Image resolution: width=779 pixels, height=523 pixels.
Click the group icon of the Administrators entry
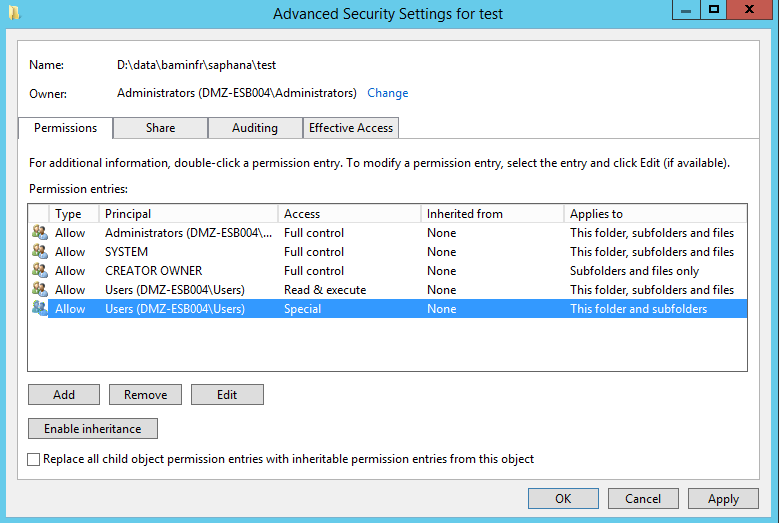tap(40, 232)
